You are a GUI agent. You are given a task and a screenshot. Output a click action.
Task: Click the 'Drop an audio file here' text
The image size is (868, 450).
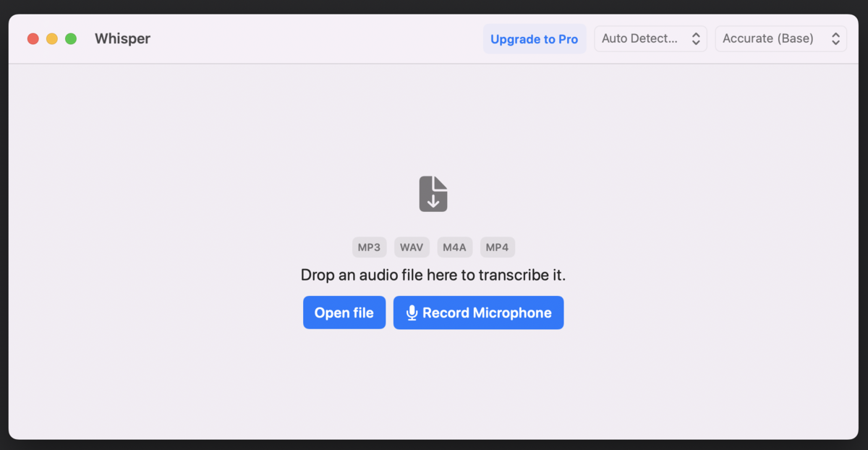[433, 275]
